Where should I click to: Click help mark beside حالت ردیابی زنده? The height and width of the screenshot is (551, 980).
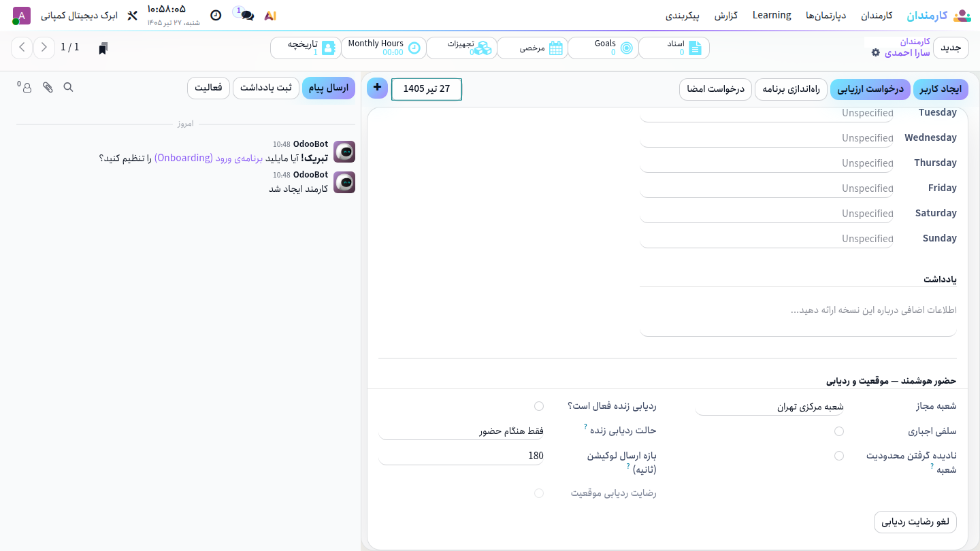click(585, 427)
